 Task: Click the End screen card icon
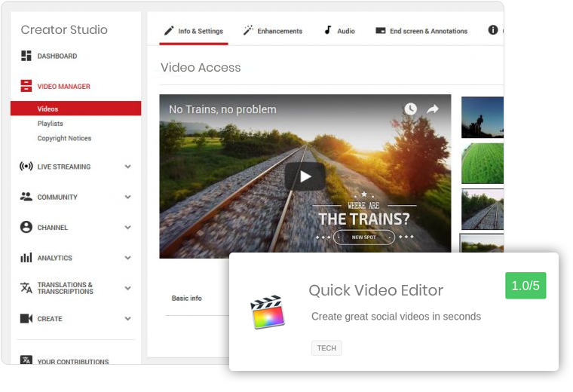click(x=381, y=31)
